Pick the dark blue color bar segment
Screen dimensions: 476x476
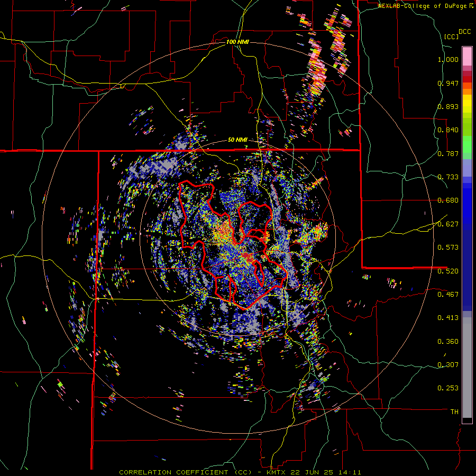tap(467, 270)
